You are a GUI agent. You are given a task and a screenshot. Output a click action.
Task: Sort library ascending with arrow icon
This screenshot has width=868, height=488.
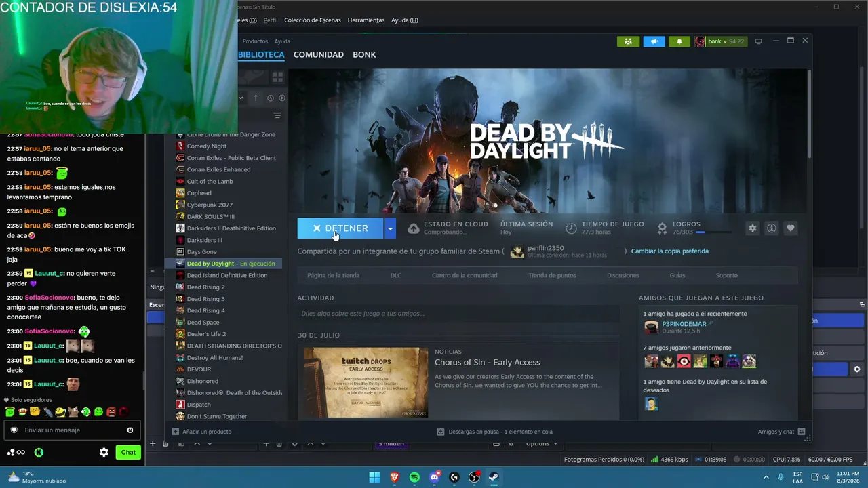[x=256, y=98]
